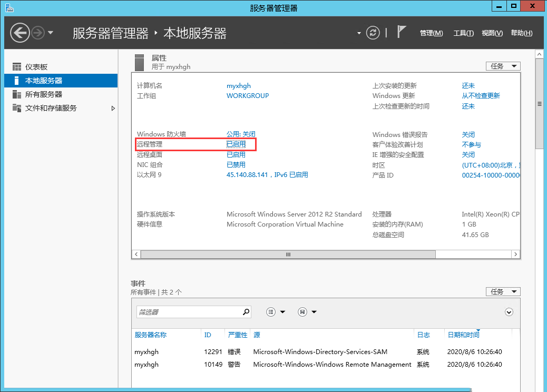Click the vertical scrollbar up arrow
Viewport: 547px width, 392px height.
click(x=539, y=54)
